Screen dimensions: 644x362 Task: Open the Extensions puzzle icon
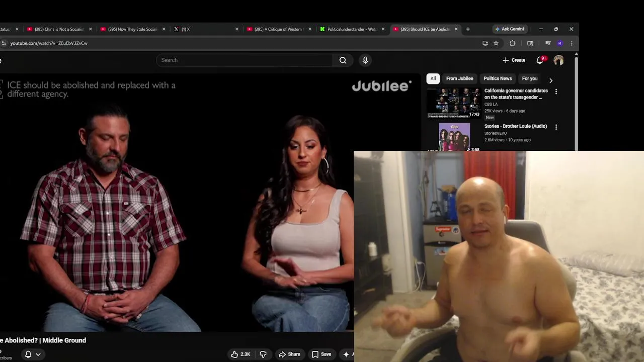pos(513,43)
